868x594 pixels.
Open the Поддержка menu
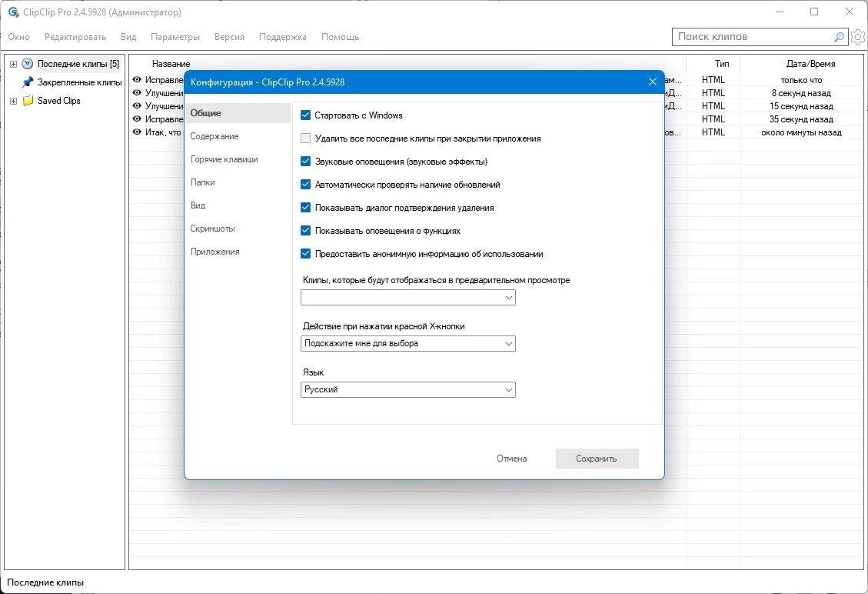click(283, 37)
